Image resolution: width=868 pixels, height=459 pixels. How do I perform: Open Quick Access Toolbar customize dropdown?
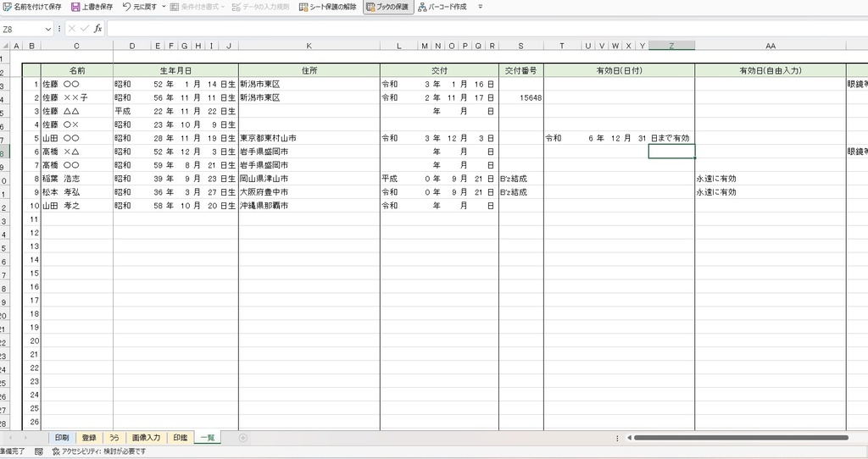coord(480,7)
